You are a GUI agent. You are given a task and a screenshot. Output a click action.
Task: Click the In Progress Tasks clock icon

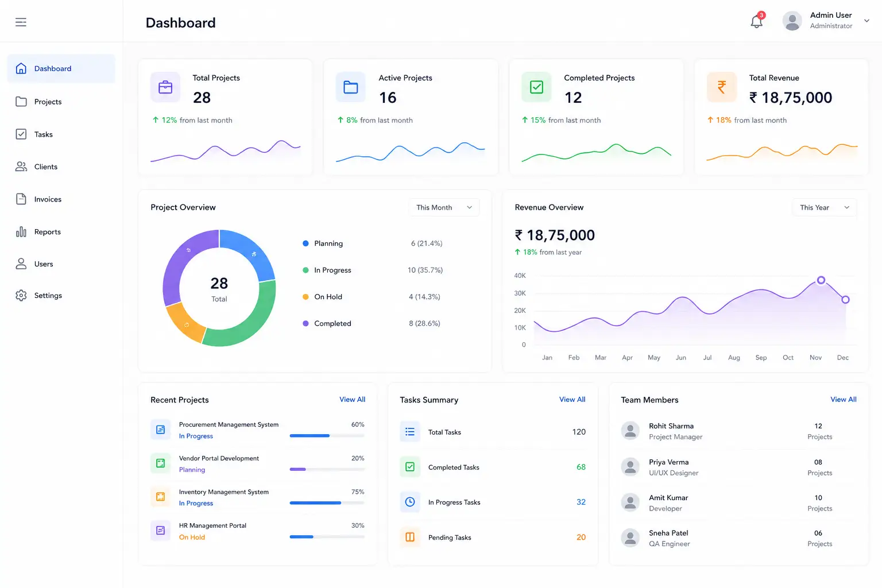pos(410,502)
